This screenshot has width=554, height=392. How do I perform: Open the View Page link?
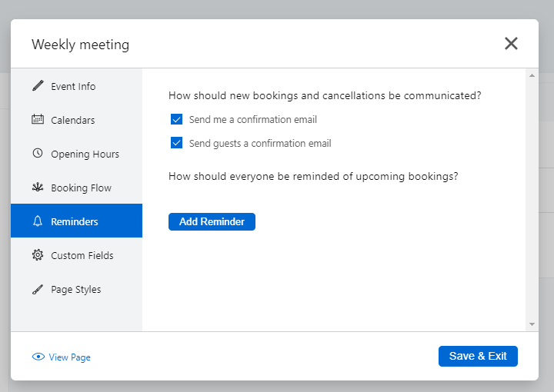click(69, 357)
